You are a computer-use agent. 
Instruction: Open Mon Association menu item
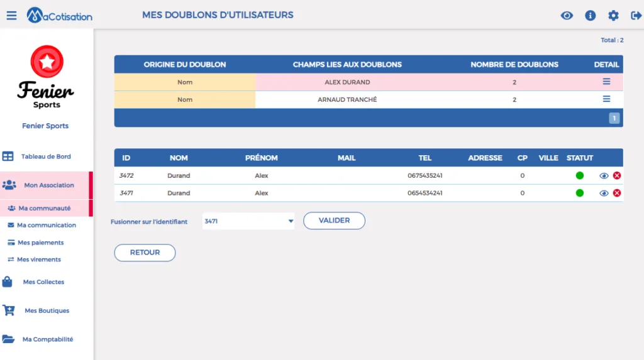pyautogui.click(x=49, y=185)
